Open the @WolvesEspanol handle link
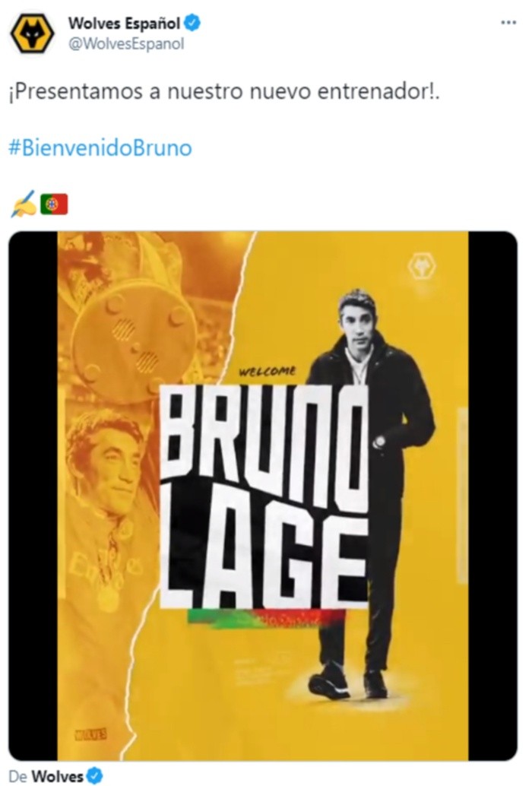 coord(125,44)
